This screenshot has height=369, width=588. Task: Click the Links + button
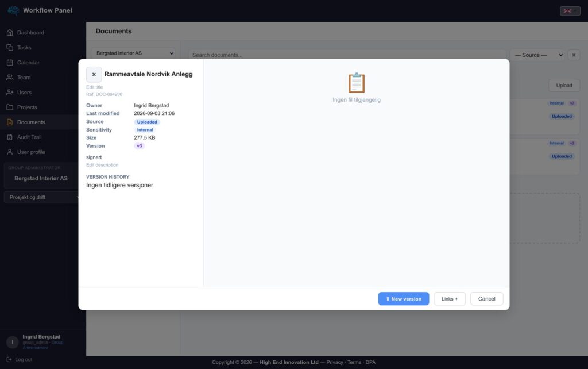point(450,299)
